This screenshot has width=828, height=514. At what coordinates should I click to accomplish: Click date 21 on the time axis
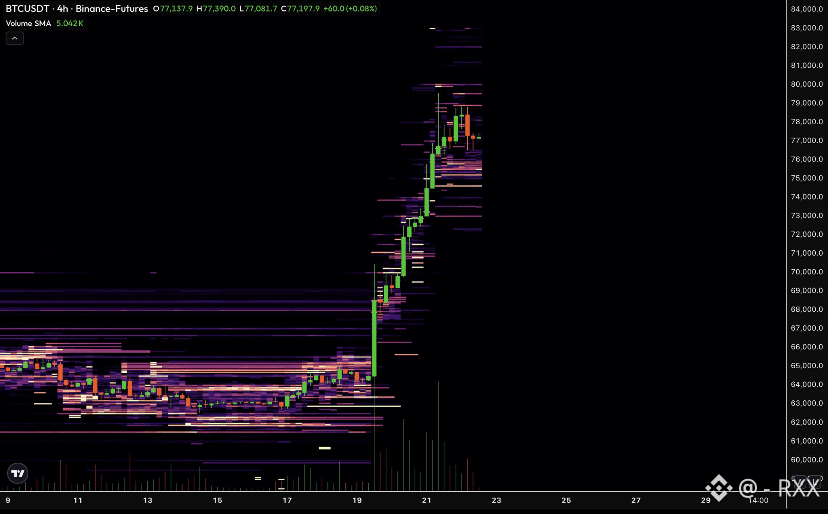point(427,500)
